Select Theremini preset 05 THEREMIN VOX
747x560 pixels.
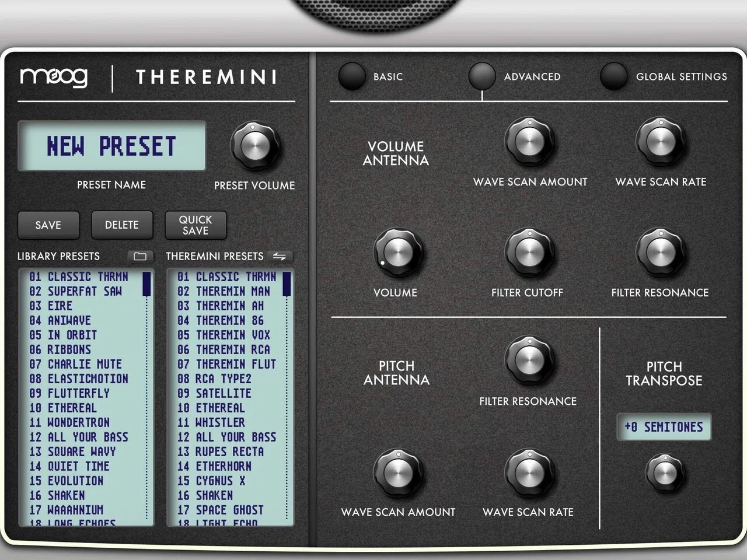pyautogui.click(x=224, y=335)
